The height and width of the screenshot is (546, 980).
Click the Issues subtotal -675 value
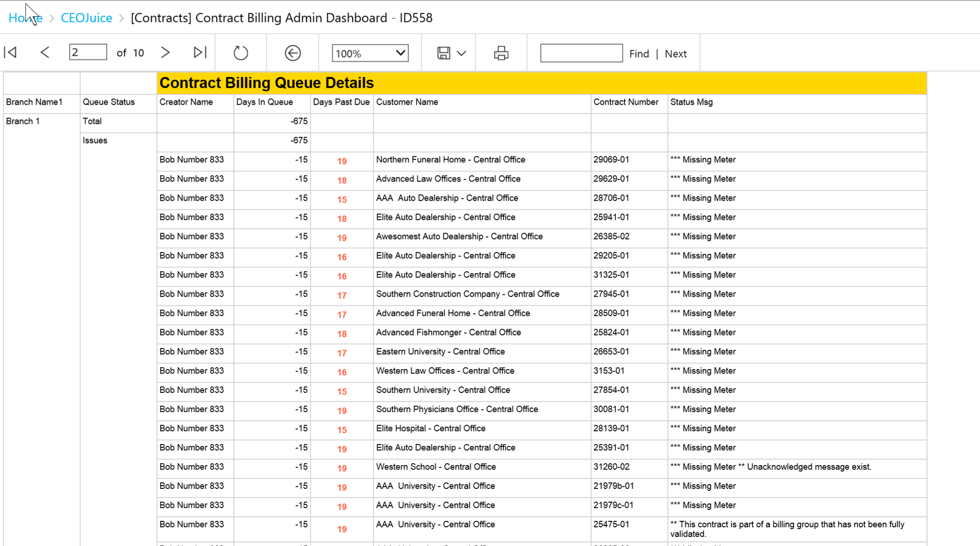299,140
